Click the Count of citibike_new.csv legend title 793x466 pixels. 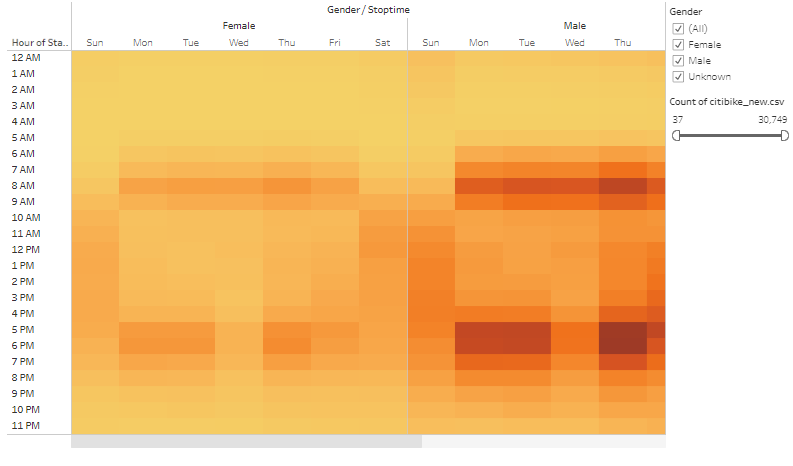[727, 102]
